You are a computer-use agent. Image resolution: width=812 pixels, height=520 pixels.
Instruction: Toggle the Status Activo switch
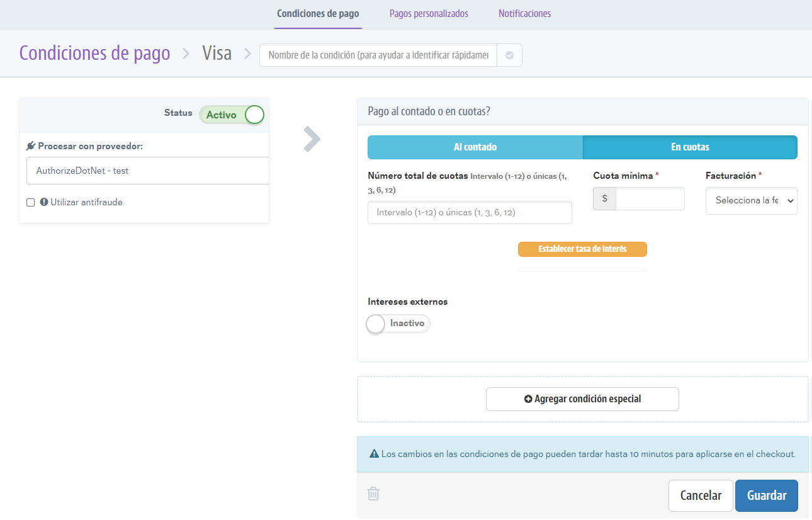pyautogui.click(x=232, y=115)
